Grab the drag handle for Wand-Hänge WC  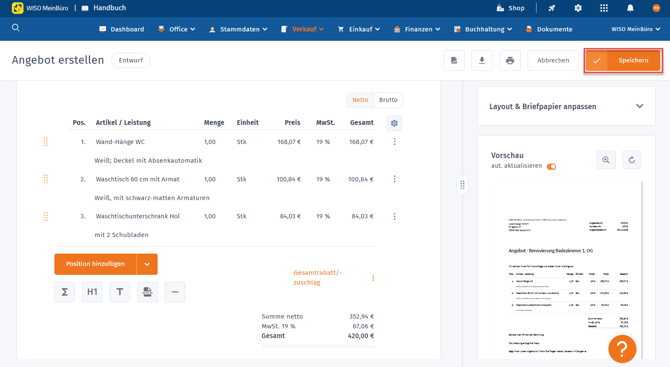coord(46,141)
